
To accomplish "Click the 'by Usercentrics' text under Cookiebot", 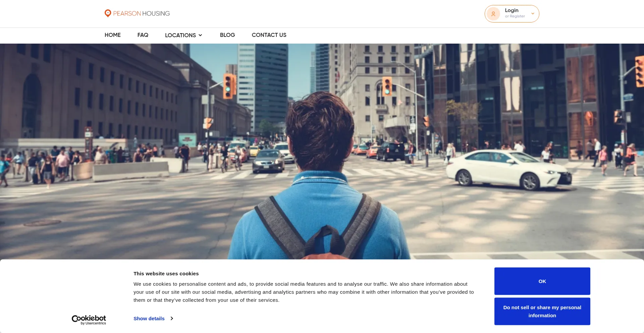I will click(x=93, y=323).
